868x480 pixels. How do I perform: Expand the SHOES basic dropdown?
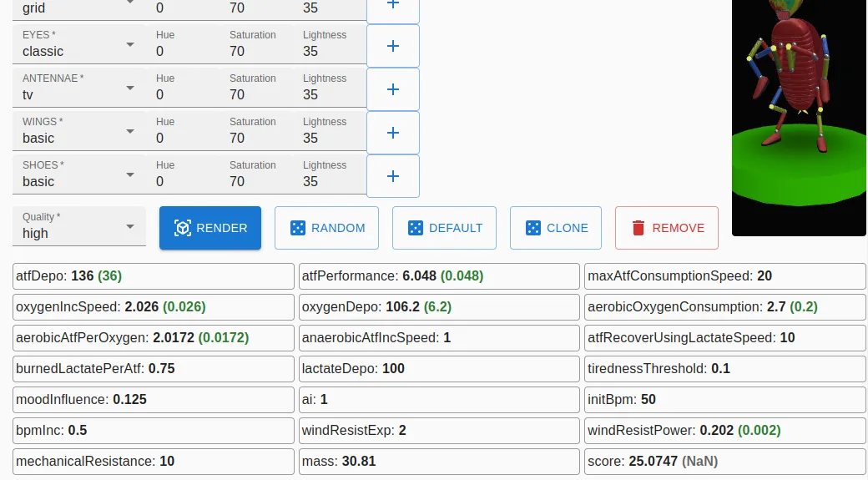tap(79, 174)
